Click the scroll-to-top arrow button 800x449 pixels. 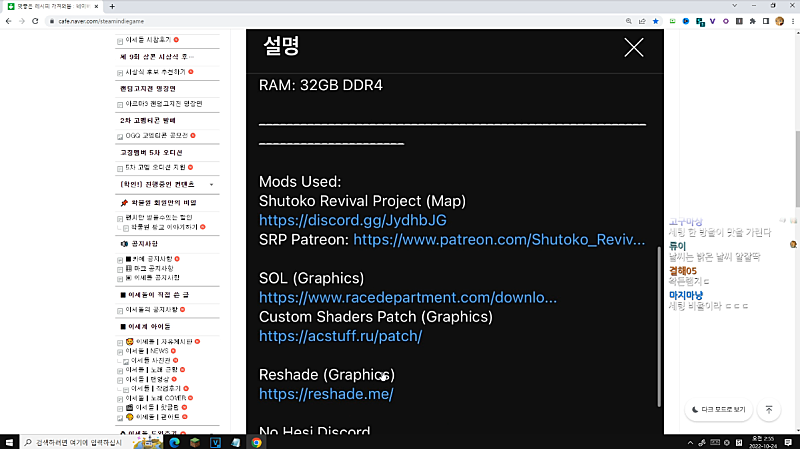[x=769, y=410]
